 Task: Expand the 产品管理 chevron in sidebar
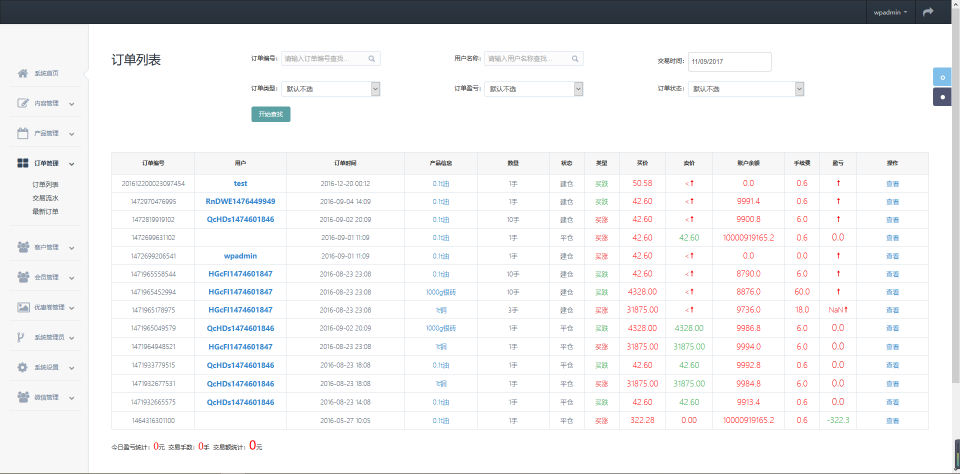pos(72,134)
